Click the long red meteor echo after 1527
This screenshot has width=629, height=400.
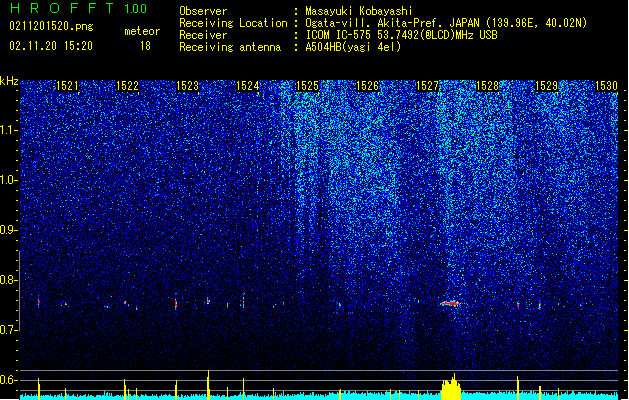(450, 303)
